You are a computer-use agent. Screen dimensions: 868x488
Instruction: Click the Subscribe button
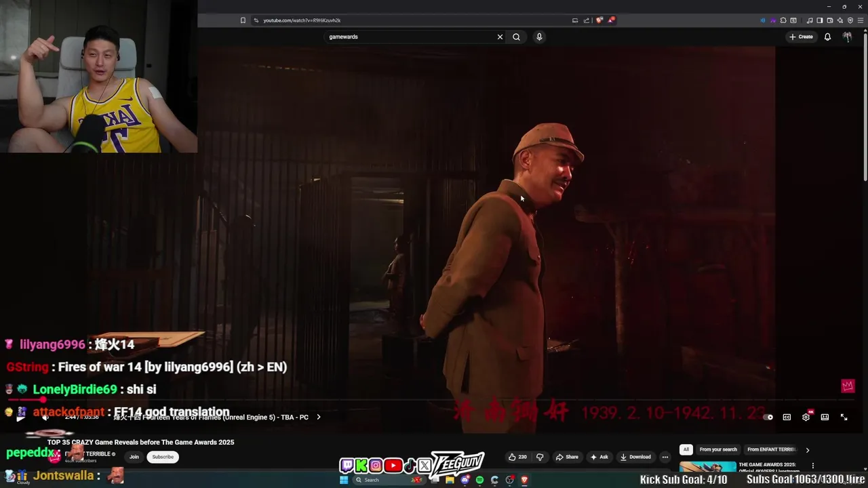pyautogui.click(x=163, y=457)
